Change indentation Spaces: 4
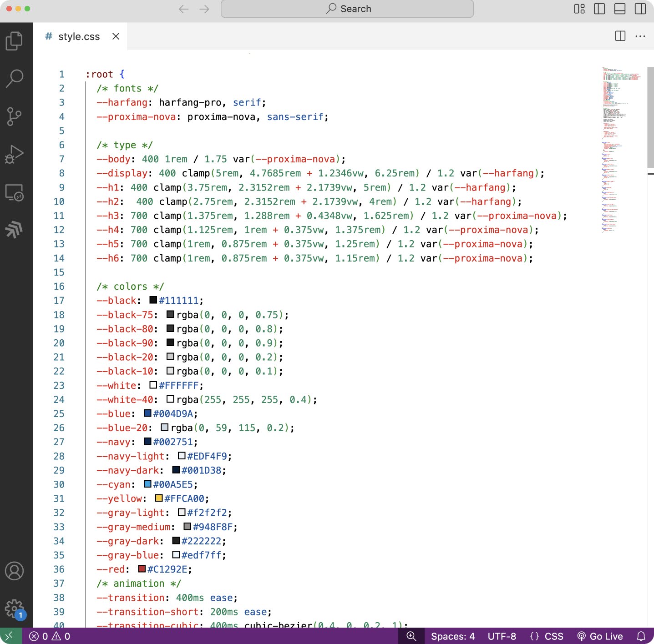Image resolution: width=654 pixels, height=644 pixels. (x=453, y=636)
